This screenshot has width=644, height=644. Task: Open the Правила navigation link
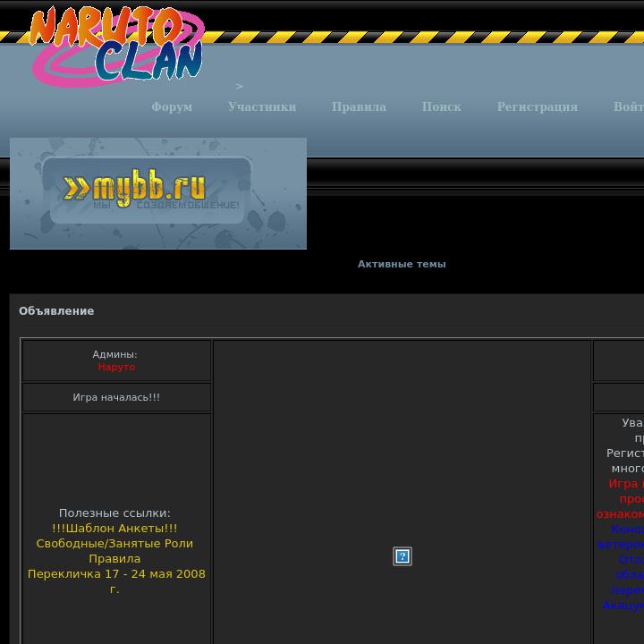(x=359, y=106)
